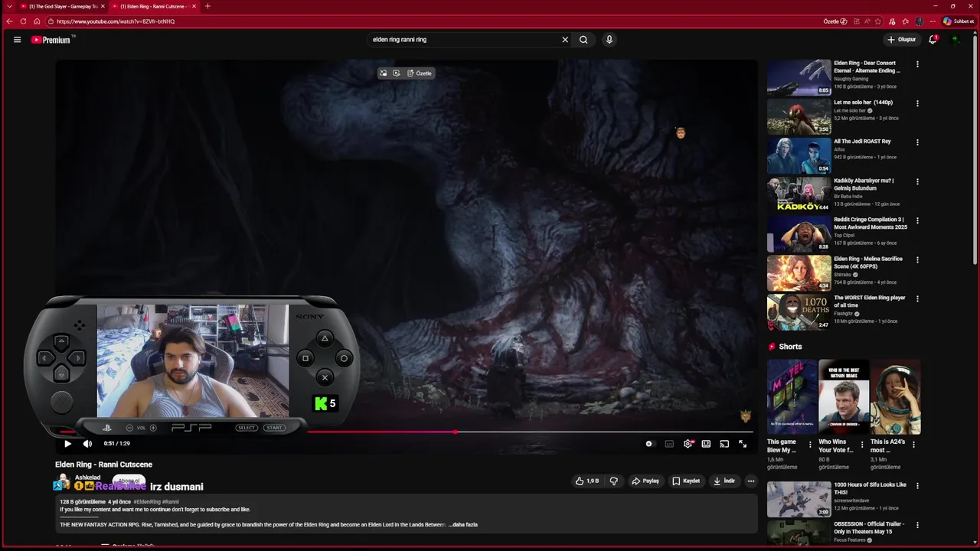Viewport: 980px width, 551px height.
Task: Open options menu for Let me solo her video
Action: 917,103
